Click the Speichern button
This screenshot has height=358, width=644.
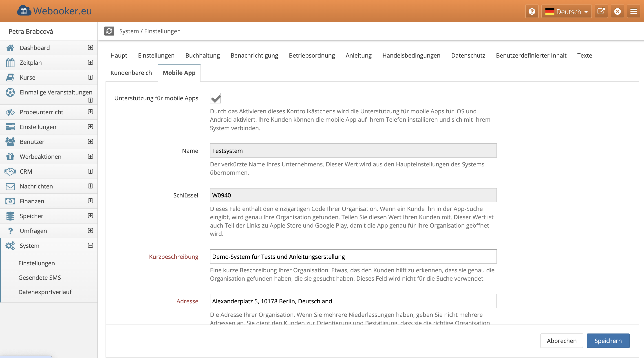click(x=608, y=340)
